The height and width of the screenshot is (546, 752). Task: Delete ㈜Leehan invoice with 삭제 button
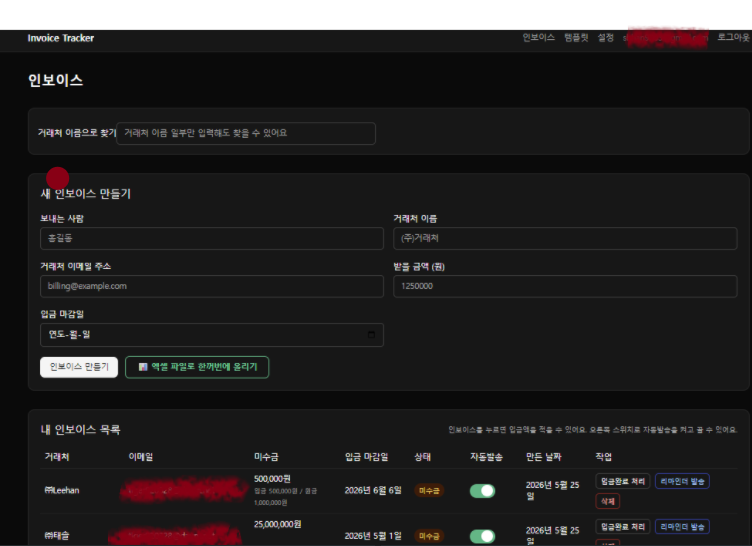(608, 501)
